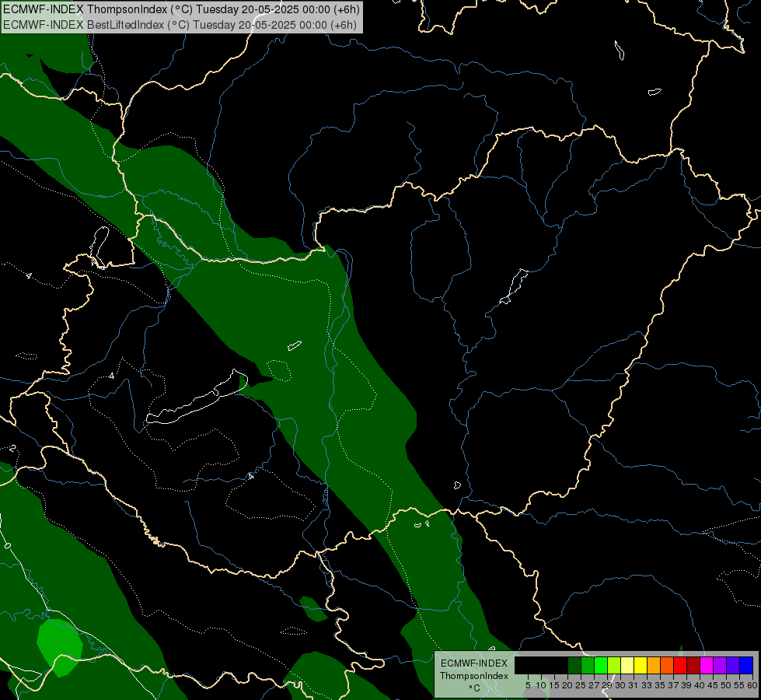Click the ThompsonIndex title line at top
This screenshot has height=700, width=761.
(x=181, y=9)
